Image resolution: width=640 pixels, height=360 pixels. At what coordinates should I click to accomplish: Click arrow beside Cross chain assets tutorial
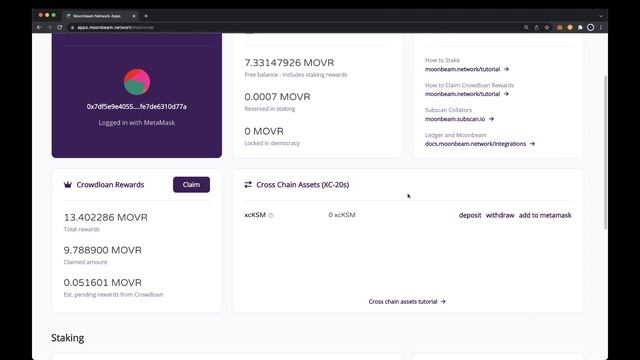click(x=443, y=302)
